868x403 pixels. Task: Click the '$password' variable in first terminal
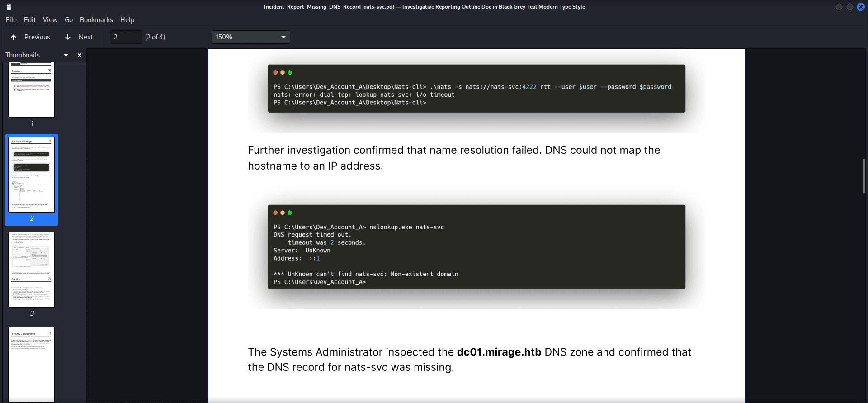[655, 87]
